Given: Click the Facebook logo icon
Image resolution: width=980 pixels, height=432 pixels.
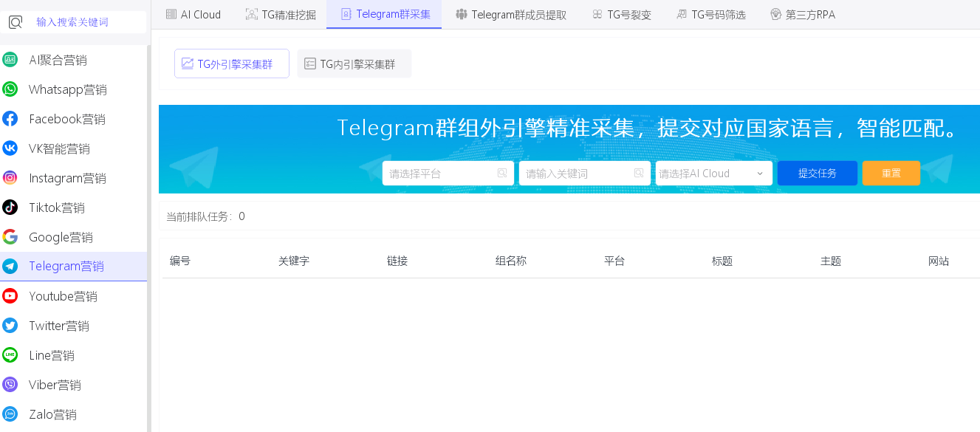Looking at the screenshot, I should pos(10,119).
